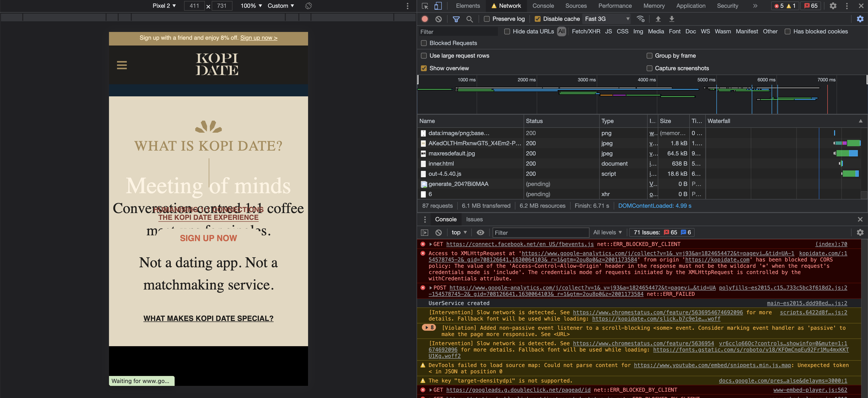Clear the network log

(x=438, y=19)
